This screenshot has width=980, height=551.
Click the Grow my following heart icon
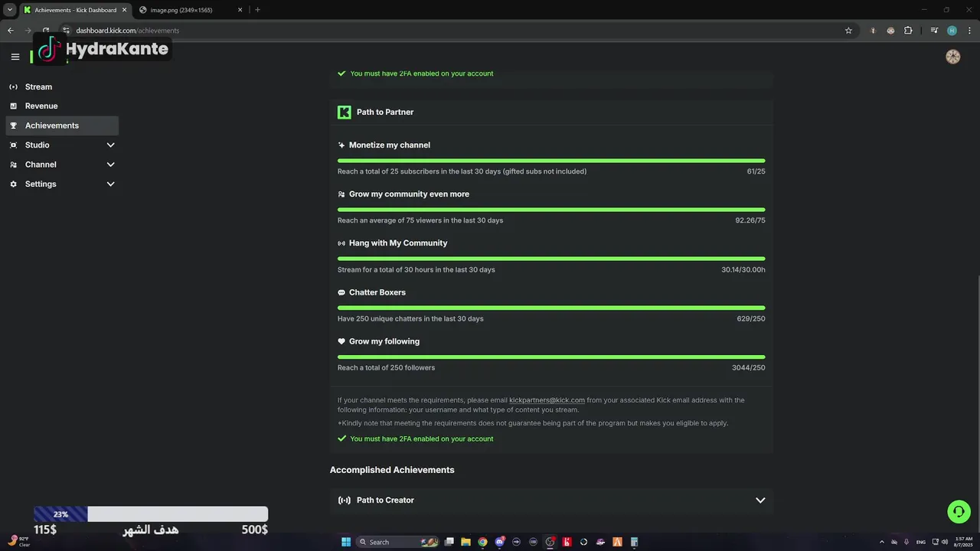tap(341, 341)
